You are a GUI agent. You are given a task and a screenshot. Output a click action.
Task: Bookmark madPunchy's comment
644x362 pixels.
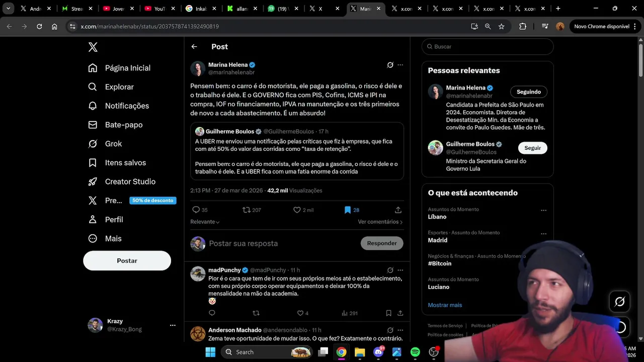(x=388, y=313)
